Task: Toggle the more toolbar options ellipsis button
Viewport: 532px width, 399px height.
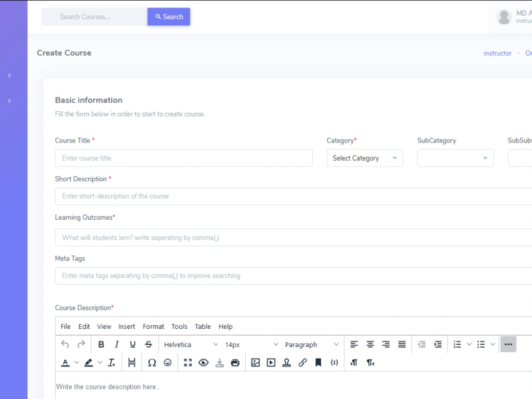Action: pyautogui.click(x=508, y=344)
